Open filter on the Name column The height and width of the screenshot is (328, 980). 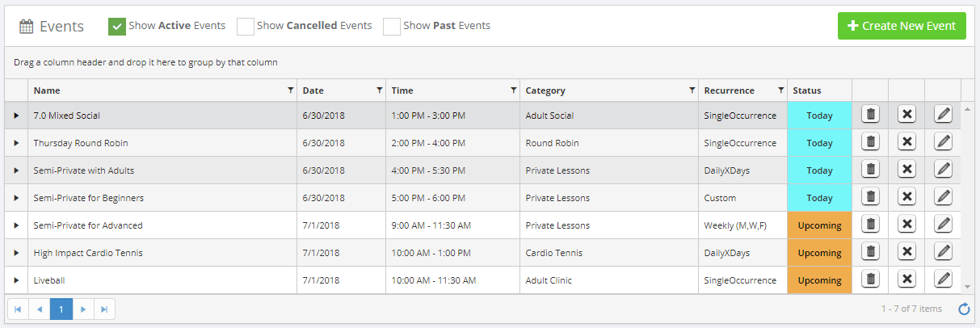[291, 90]
